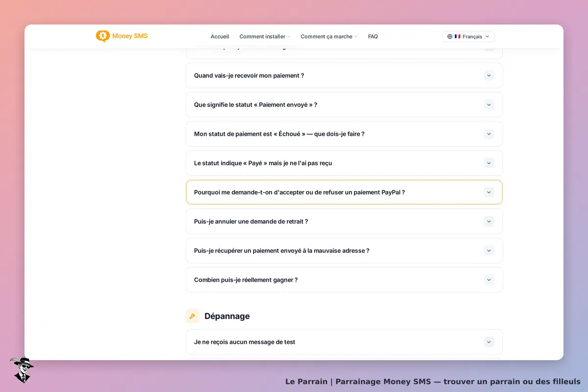Image resolution: width=588 pixels, height=392 pixels.
Task: Open question Puis-je annuler une demande de retrait
Action: click(344, 221)
